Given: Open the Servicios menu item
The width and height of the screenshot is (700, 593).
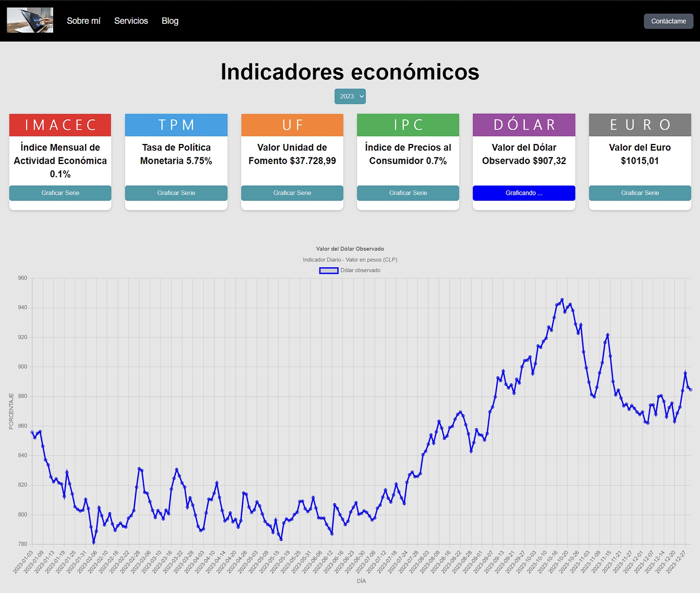Looking at the screenshot, I should coord(131,21).
